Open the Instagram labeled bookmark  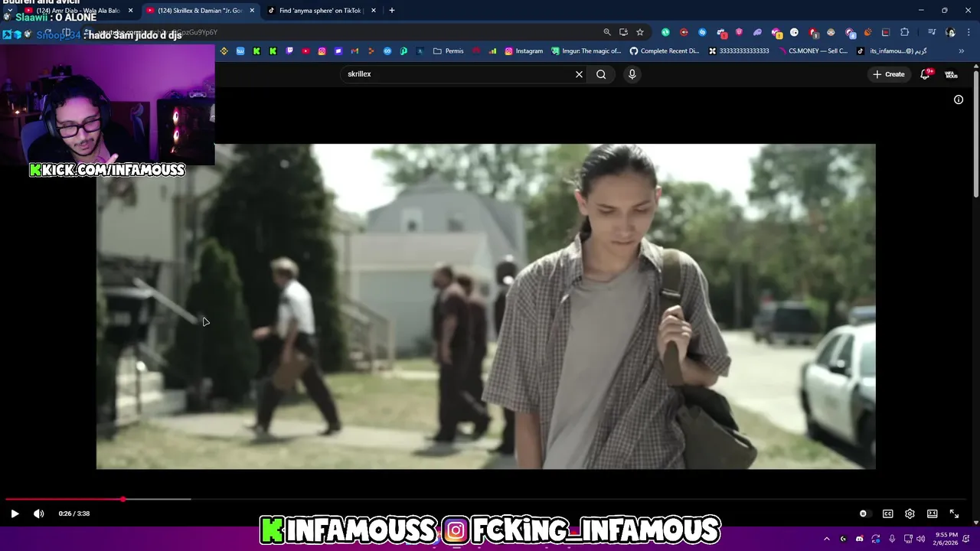click(524, 51)
